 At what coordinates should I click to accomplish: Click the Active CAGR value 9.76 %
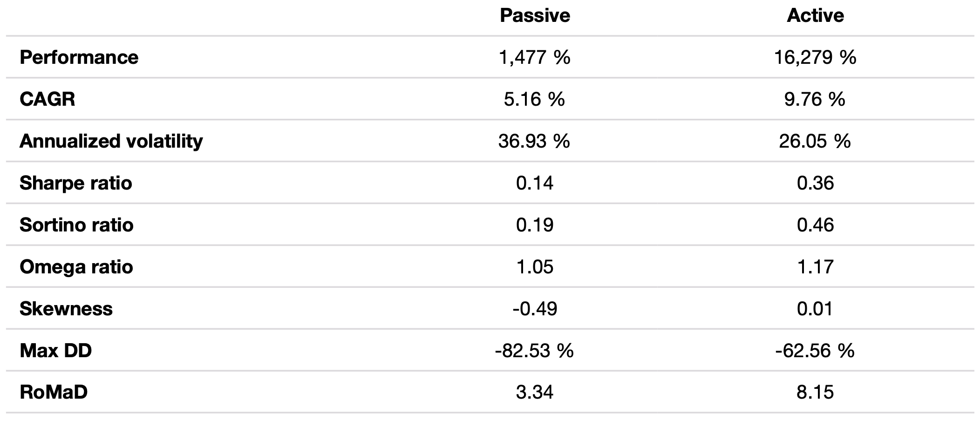click(x=815, y=99)
